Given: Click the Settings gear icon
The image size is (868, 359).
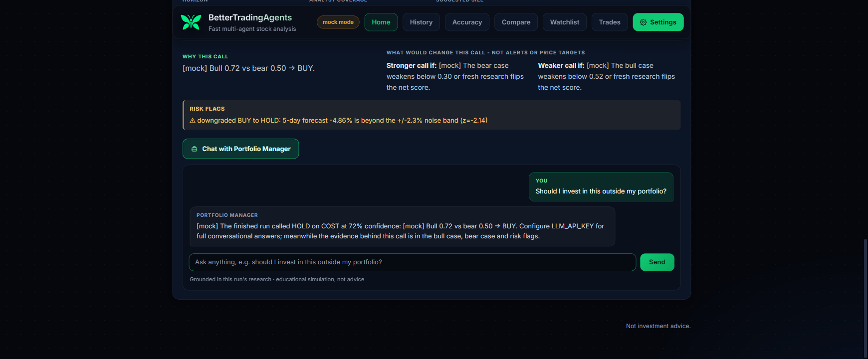Looking at the screenshot, I should tap(643, 22).
